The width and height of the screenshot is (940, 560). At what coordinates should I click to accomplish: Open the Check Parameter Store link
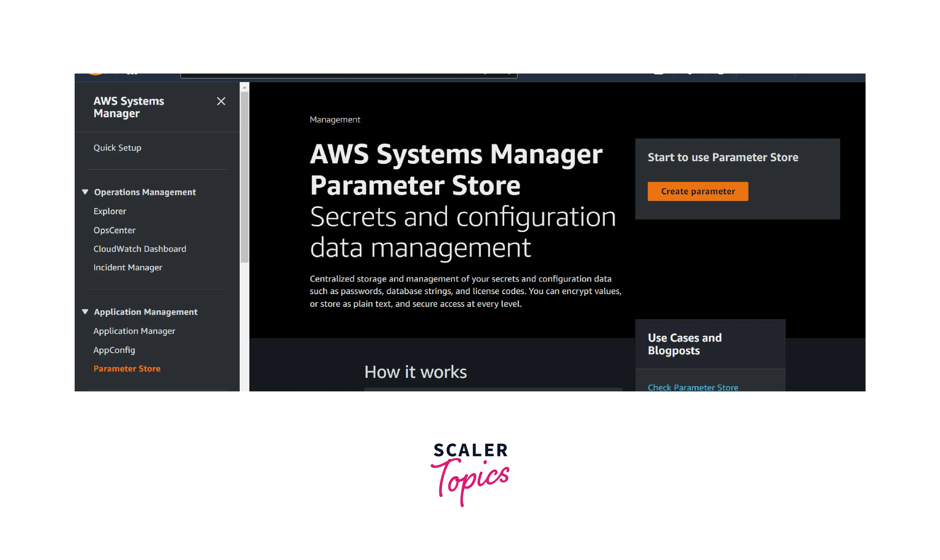pos(693,387)
